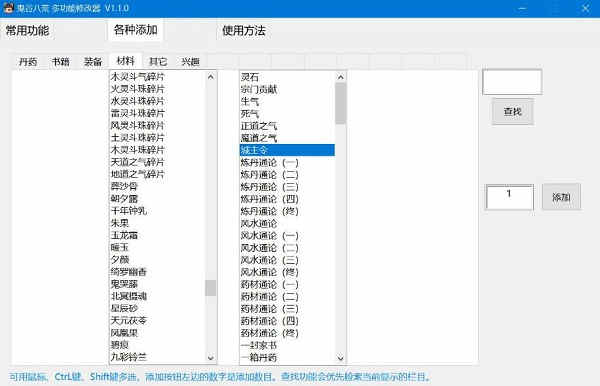Select 千年钟乳 in the materials list
Screen dimensions: 600x386
point(128,211)
